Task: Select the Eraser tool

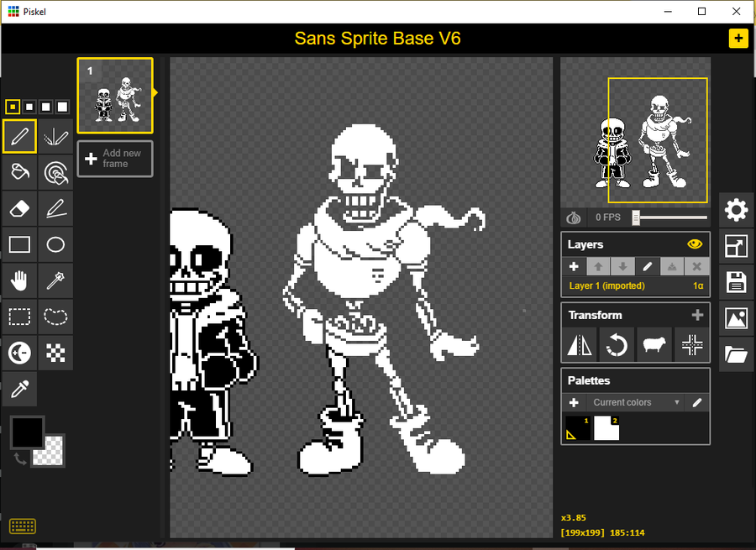Action: 19,209
